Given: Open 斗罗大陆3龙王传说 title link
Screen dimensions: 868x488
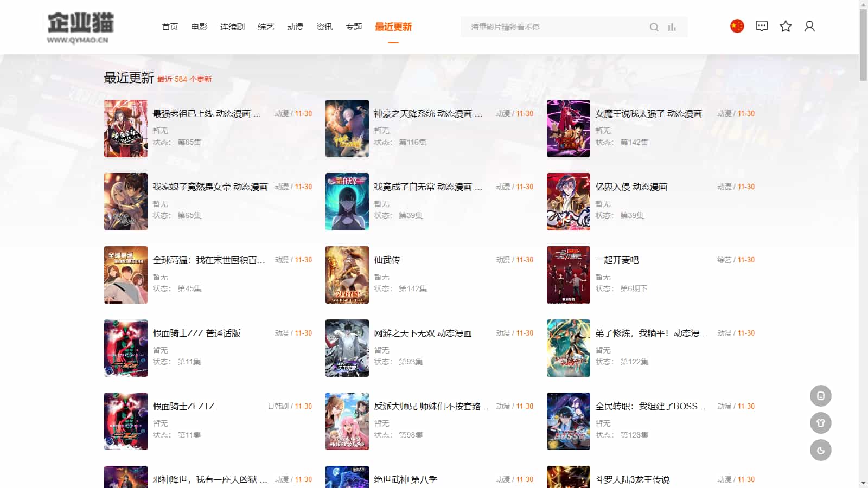Looking at the screenshot, I should click(x=633, y=480).
